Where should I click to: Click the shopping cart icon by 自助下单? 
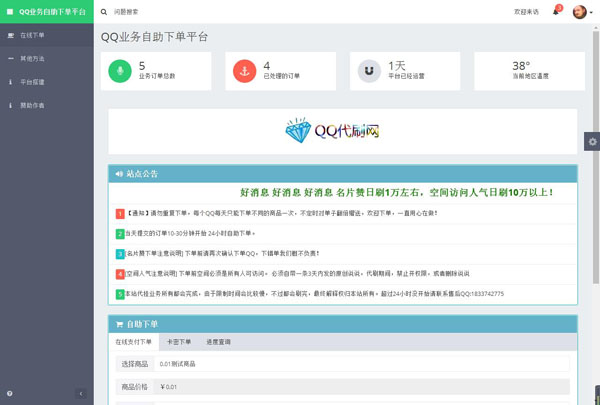119,325
